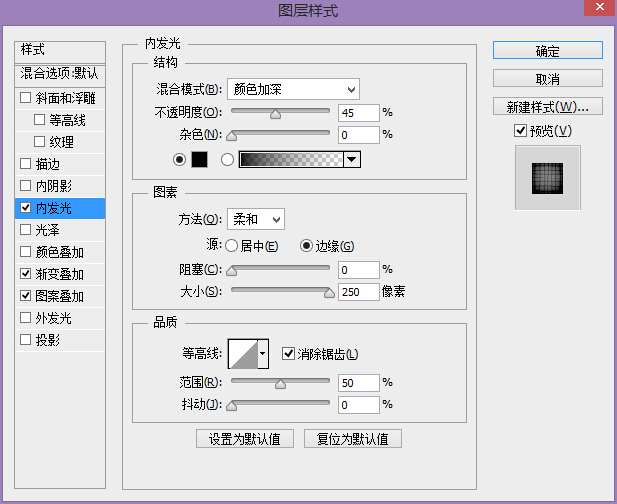The height and width of the screenshot is (504, 617).
Task: Open the 方法 dropdown showing 柔和
Action: click(x=256, y=219)
